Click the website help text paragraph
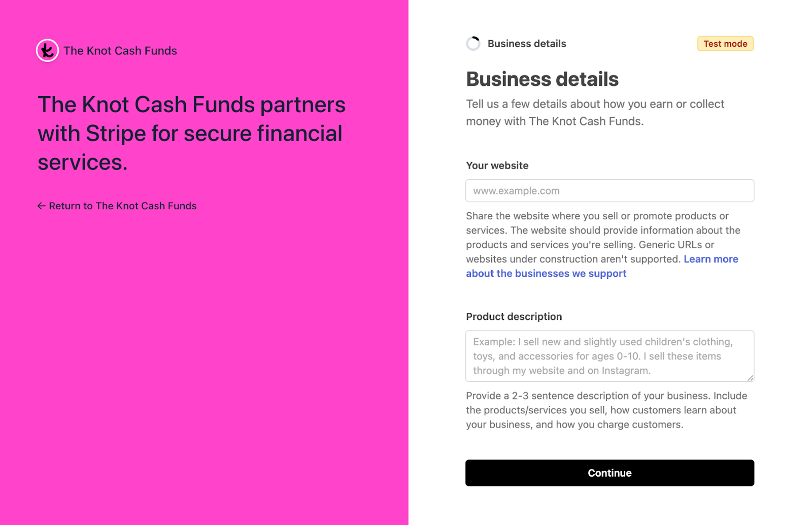 pos(602,245)
